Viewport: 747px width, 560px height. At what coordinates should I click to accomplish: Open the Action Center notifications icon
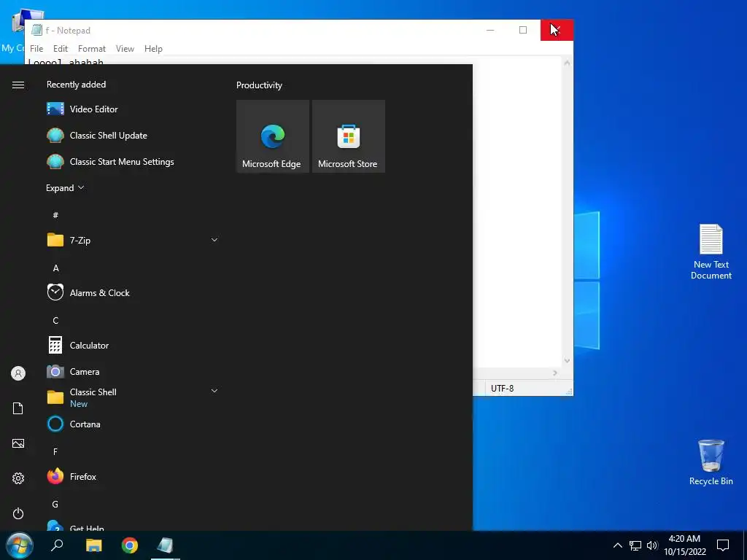click(x=723, y=545)
